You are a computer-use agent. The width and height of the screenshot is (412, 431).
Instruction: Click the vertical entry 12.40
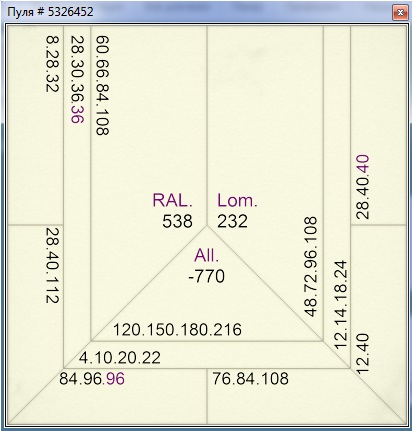[363, 353]
